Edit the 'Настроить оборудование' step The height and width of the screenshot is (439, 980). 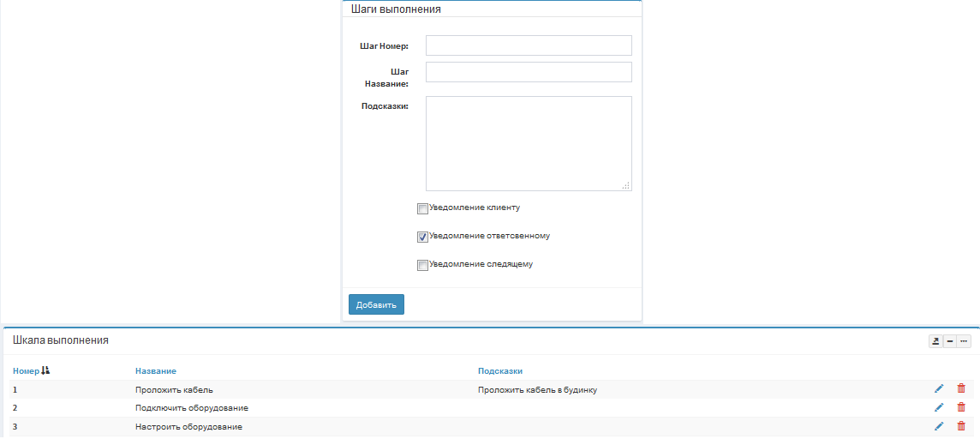pos(939,426)
